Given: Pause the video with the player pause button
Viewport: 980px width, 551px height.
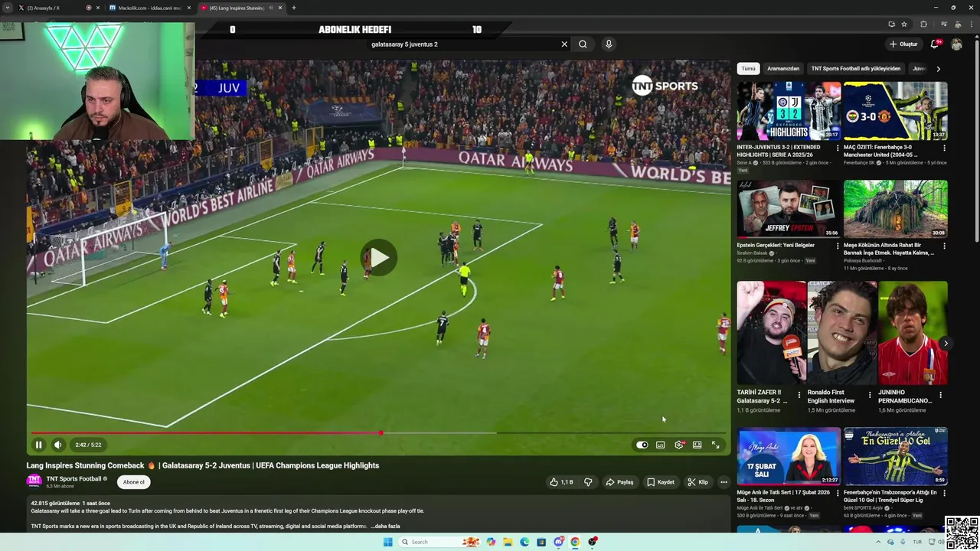Looking at the screenshot, I should (38, 445).
